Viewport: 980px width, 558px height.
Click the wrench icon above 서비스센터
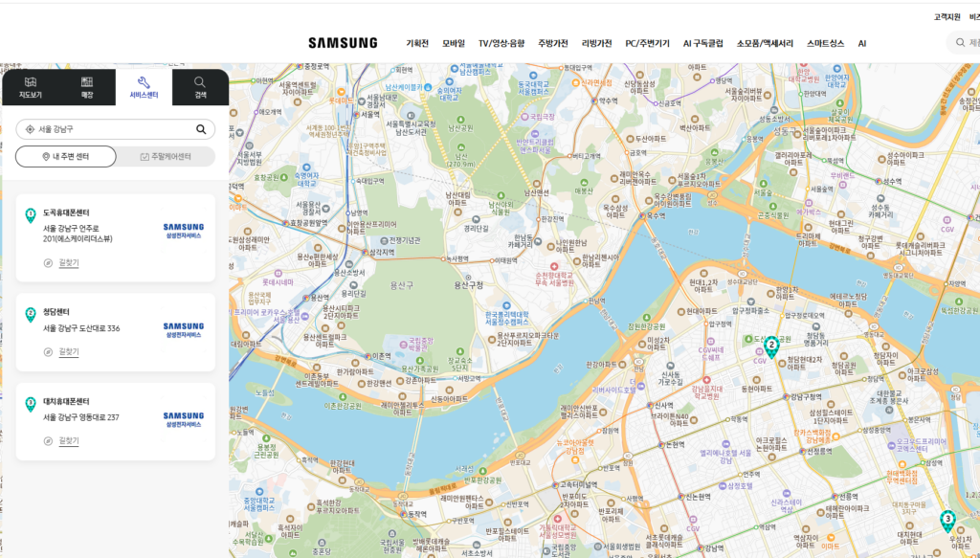144,82
